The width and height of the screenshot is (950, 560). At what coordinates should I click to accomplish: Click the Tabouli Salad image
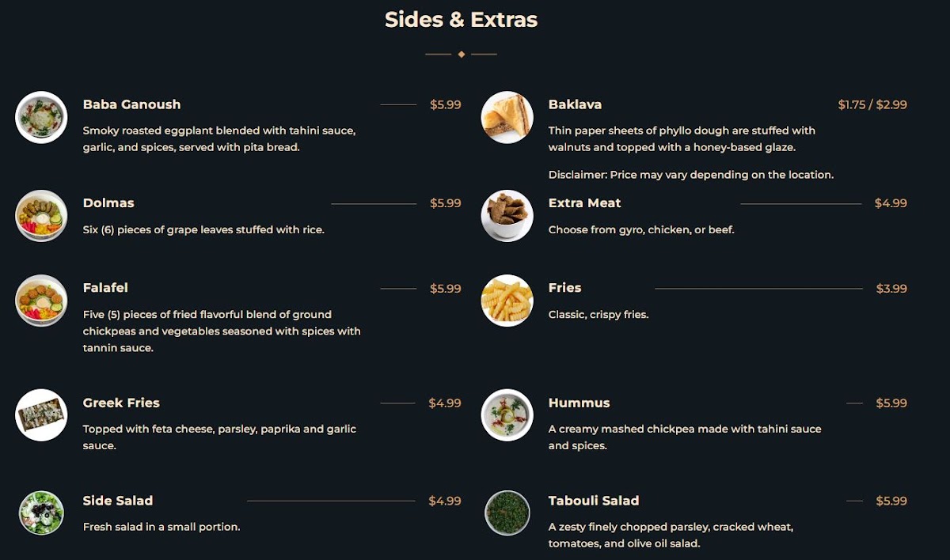click(x=507, y=513)
